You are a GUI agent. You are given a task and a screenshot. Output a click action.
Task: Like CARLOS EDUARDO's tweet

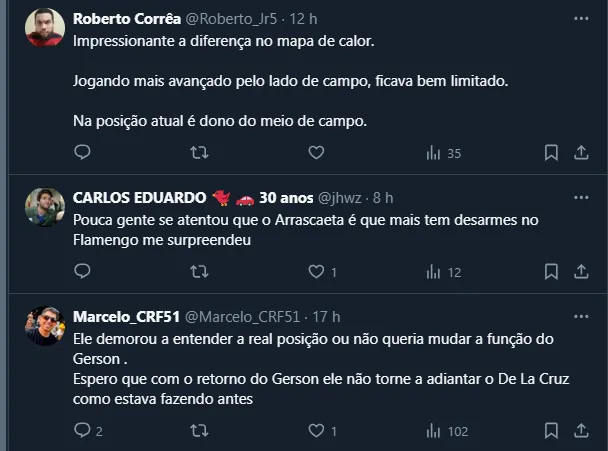click(x=316, y=271)
